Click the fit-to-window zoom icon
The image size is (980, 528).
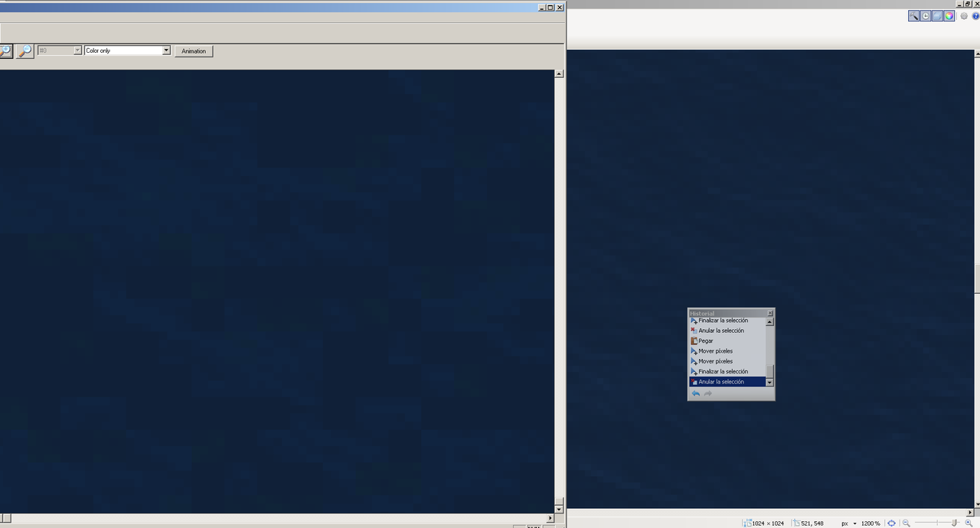click(x=891, y=523)
